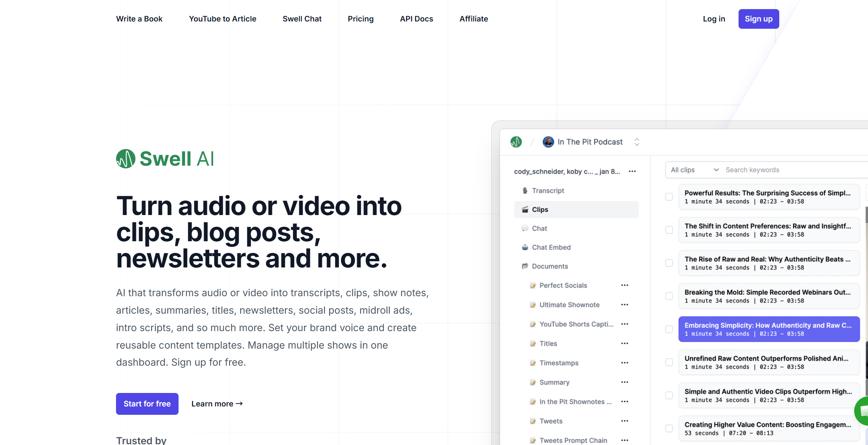The width and height of the screenshot is (868, 445).
Task: Open the Write a Book page
Action: click(x=139, y=19)
